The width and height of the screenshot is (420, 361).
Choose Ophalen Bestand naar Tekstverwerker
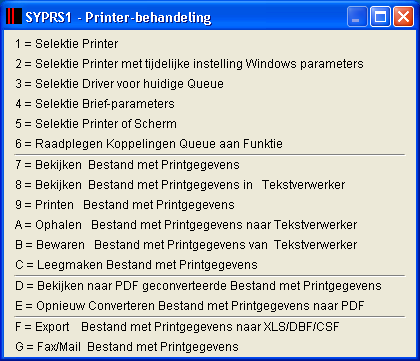186,225
